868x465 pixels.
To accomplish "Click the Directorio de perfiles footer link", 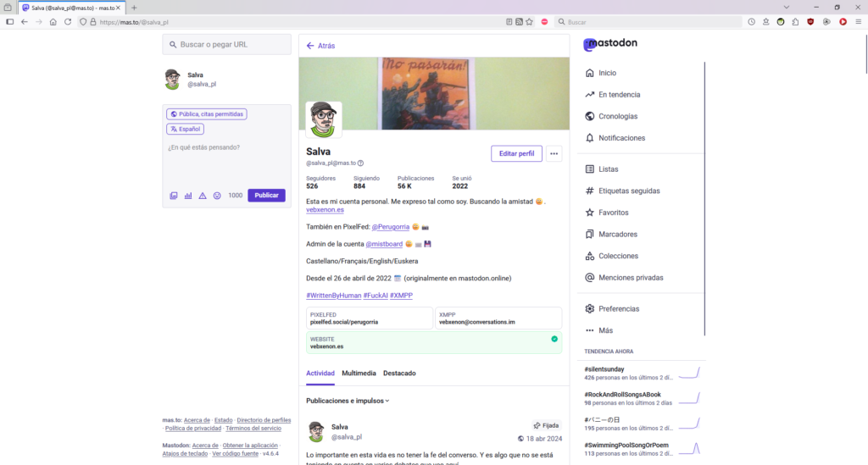I will [264, 420].
